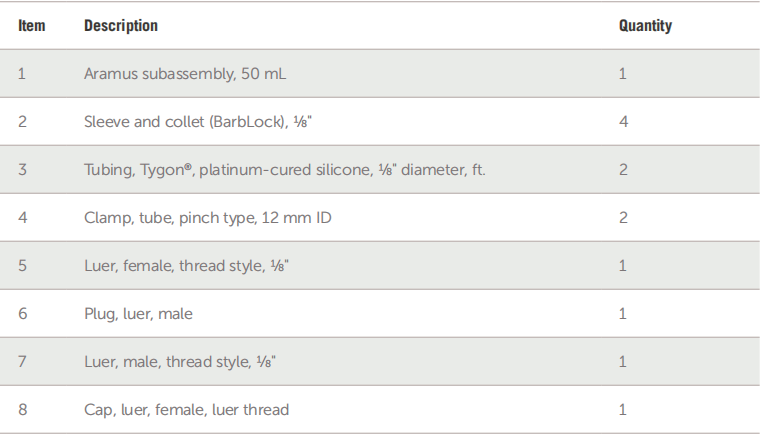Click the Luer, female, thread style description

coord(187,266)
